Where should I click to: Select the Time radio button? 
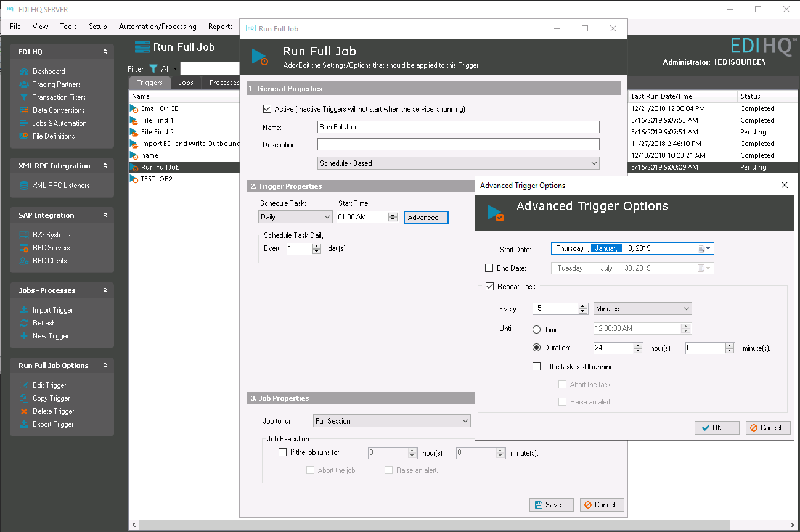click(536, 330)
